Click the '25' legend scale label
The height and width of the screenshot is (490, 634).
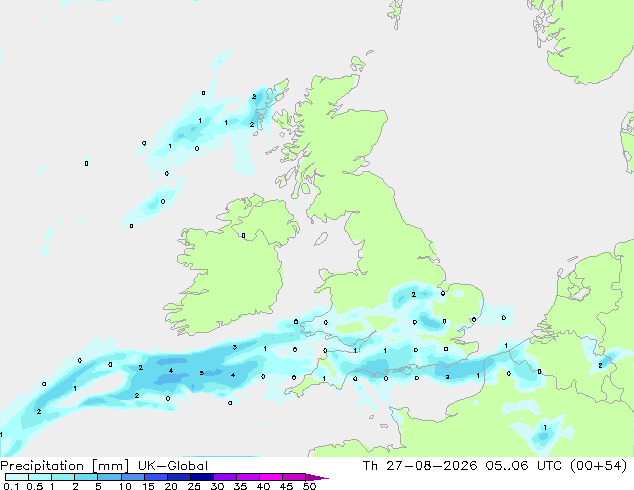coord(194,486)
